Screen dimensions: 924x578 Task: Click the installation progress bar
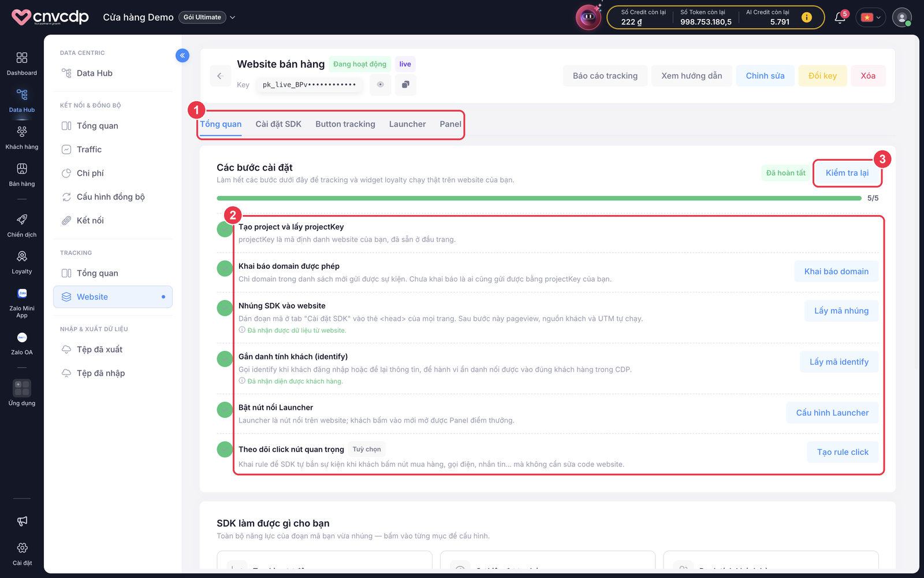click(539, 198)
